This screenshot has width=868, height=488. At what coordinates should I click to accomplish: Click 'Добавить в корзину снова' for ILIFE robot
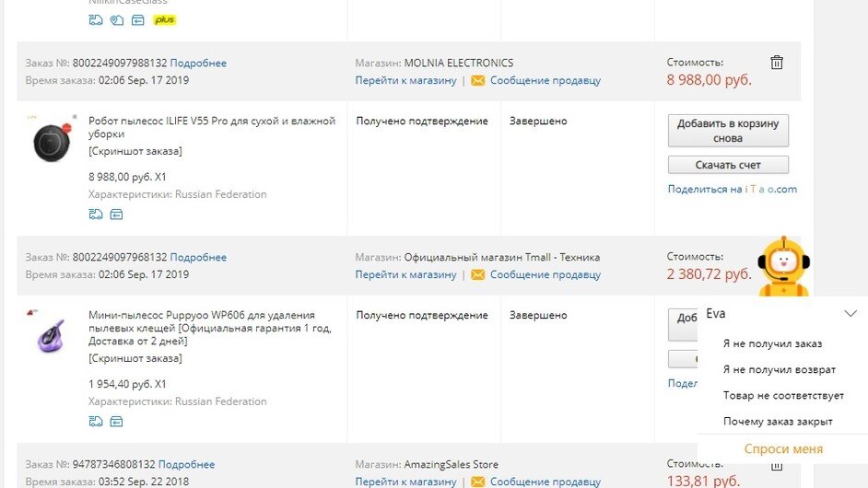(728, 131)
